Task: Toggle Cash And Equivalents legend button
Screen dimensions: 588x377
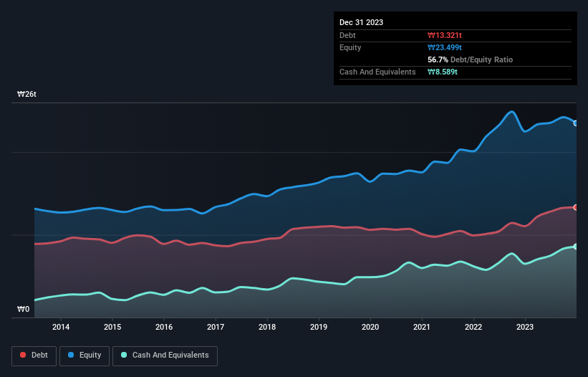Action: [165, 355]
